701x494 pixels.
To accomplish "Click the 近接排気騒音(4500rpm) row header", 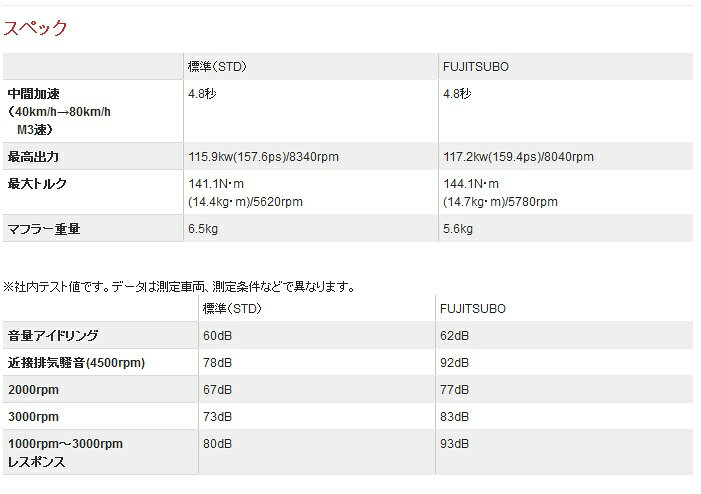I will coord(76,362).
